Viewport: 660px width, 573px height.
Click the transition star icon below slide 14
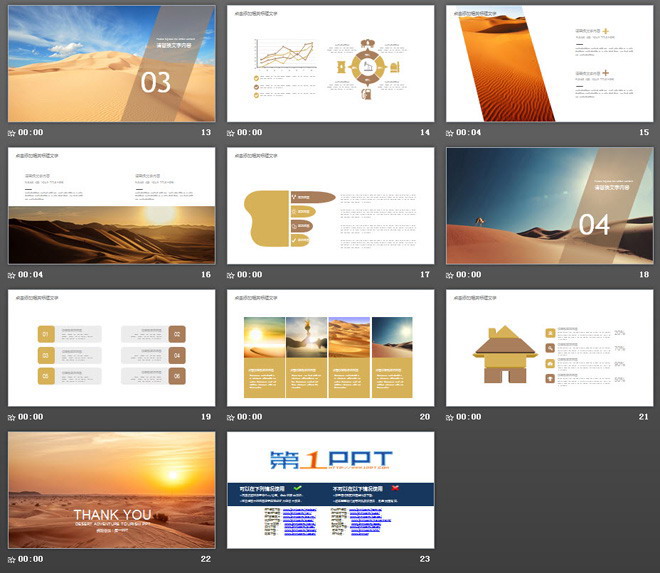(231, 133)
